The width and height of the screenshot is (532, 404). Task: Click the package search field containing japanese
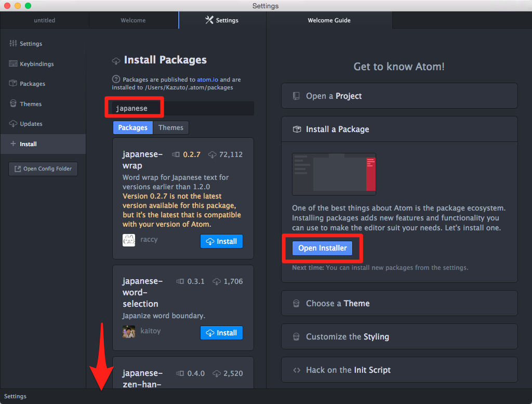coord(183,108)
